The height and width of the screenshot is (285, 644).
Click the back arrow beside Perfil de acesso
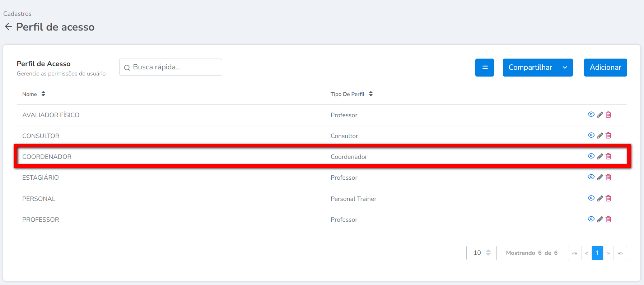pyautogui.click(x=8, y=27)
